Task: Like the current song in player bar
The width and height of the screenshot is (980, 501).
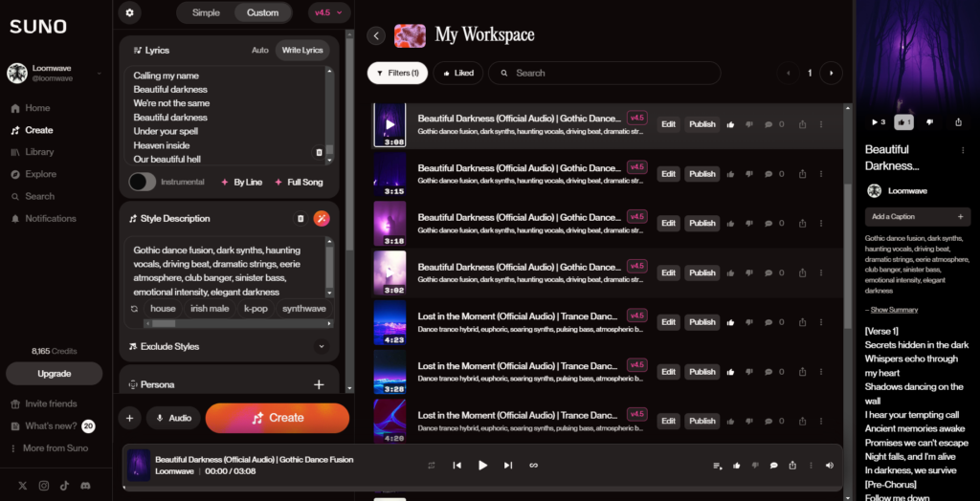Action: [737, 466]
